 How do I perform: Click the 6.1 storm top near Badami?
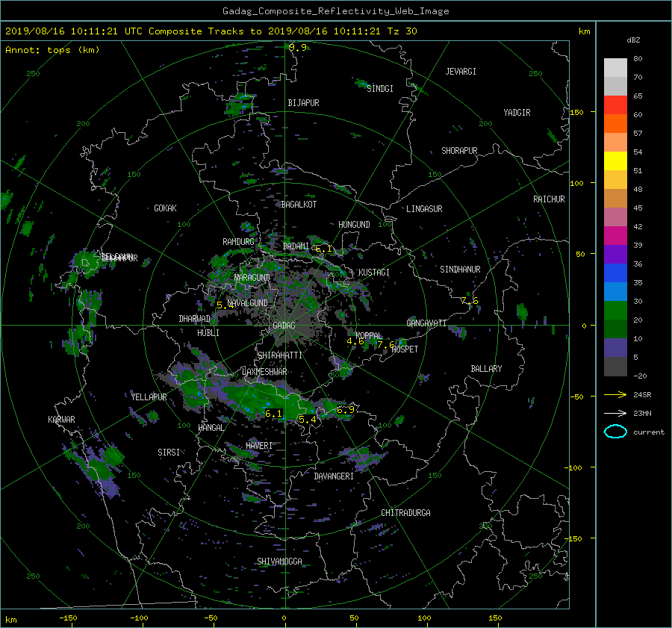click(323, 249)
